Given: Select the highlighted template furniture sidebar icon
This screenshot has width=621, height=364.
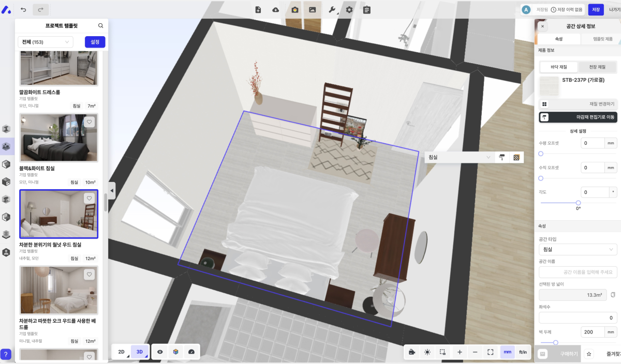Looking at the screenshot, I should click(7, 146).
